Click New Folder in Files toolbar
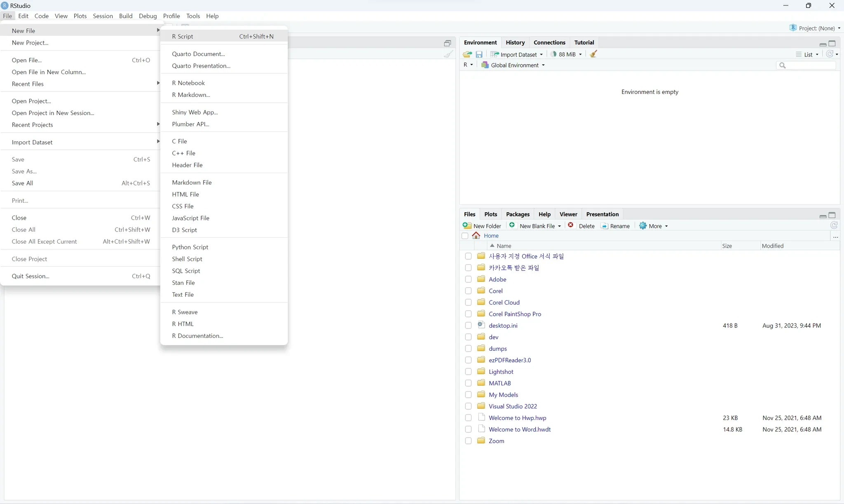The width and height of the screenshot is (844, 504). [482, 226]
